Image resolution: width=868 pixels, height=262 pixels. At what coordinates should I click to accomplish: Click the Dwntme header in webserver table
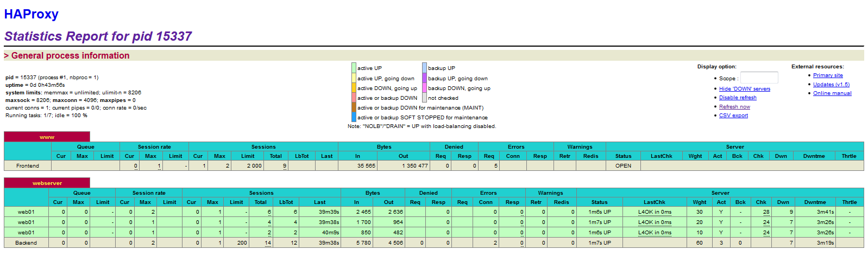coord(815,202)
